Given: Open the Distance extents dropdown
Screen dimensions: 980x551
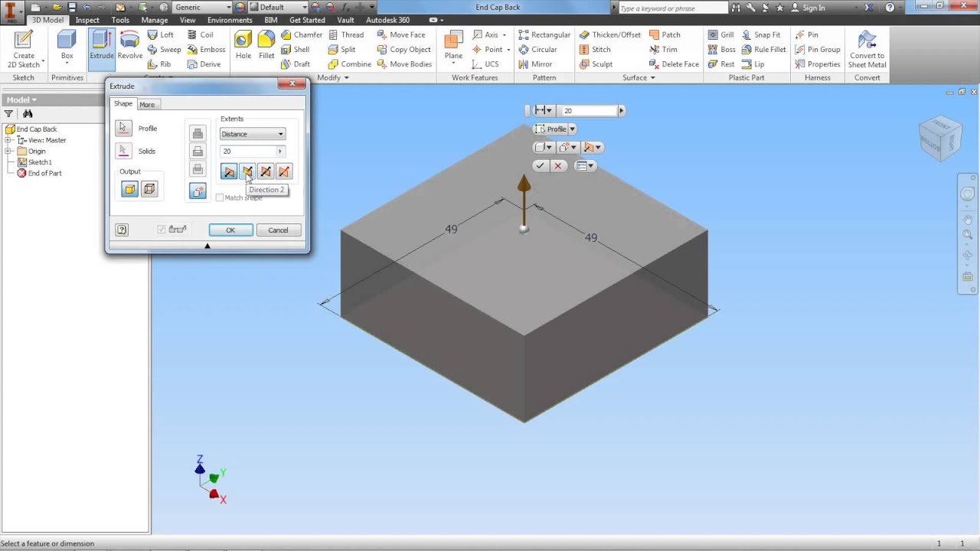Looking at the screenshot, I should point(253,134).
